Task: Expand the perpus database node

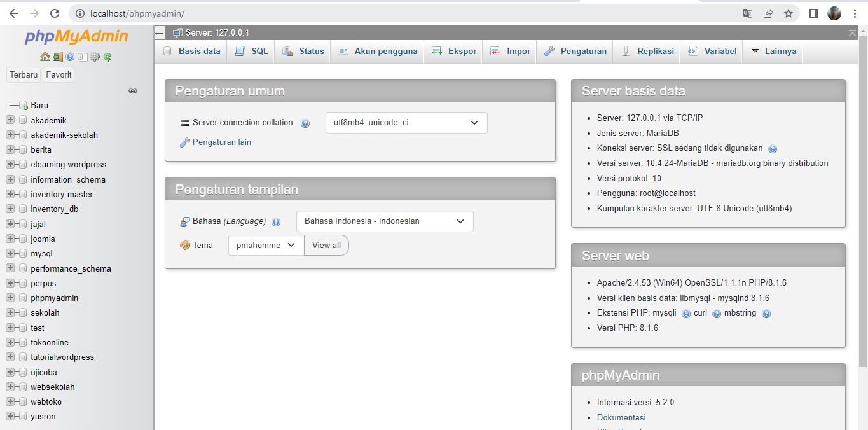Action: point(10,284)
